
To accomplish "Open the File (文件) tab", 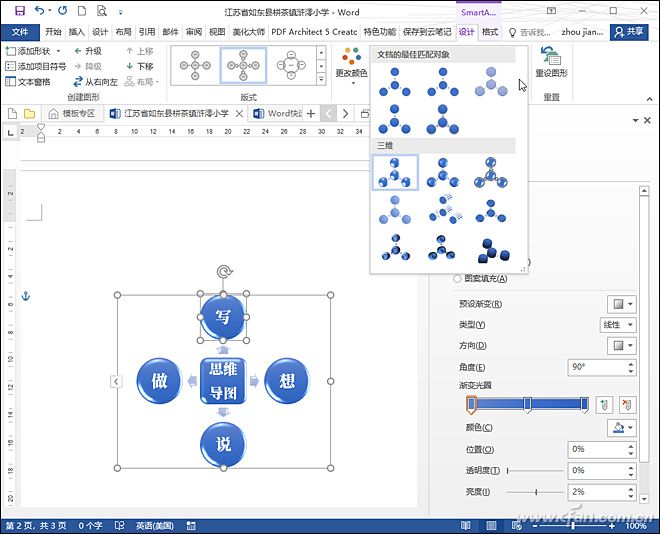I will (20, 32).
